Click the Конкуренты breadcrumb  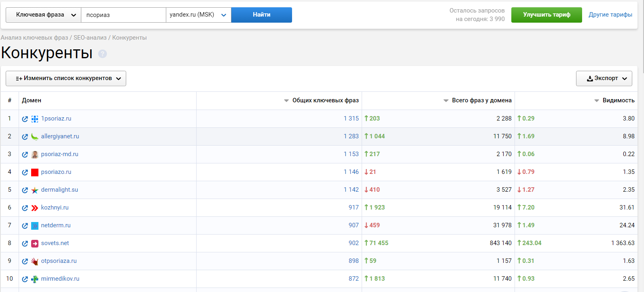129,38
